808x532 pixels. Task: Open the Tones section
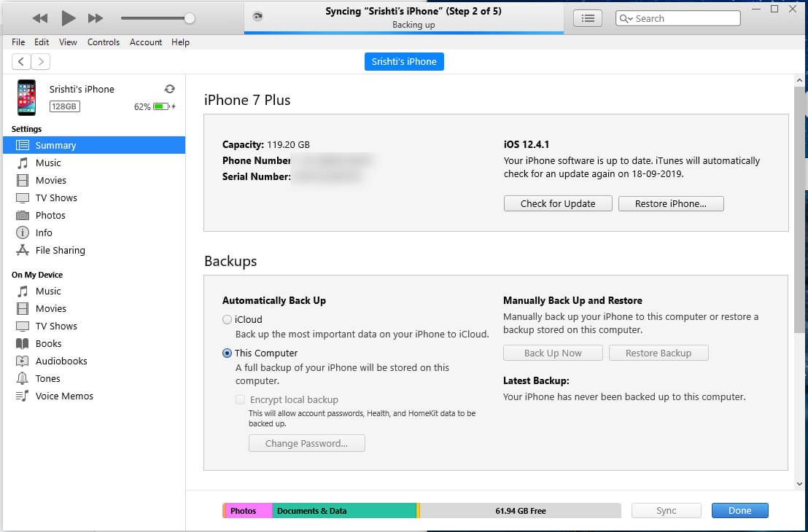click(x=49, y=378)
